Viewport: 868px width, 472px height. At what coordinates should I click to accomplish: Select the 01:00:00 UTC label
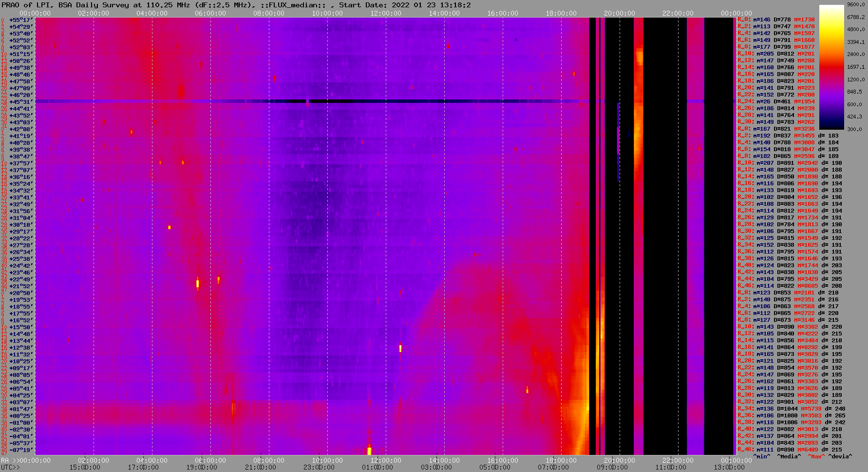point(377,467)
